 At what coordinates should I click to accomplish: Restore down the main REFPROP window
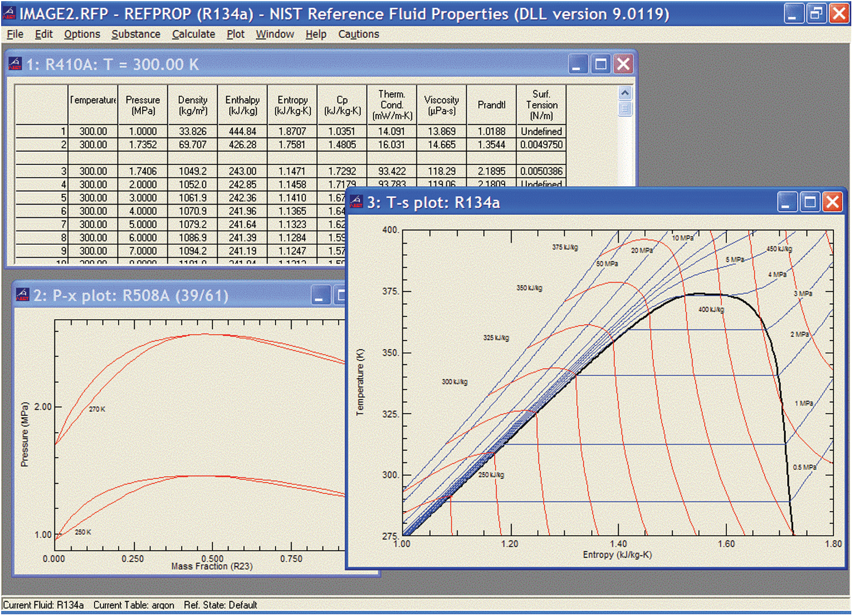(815, 13)
